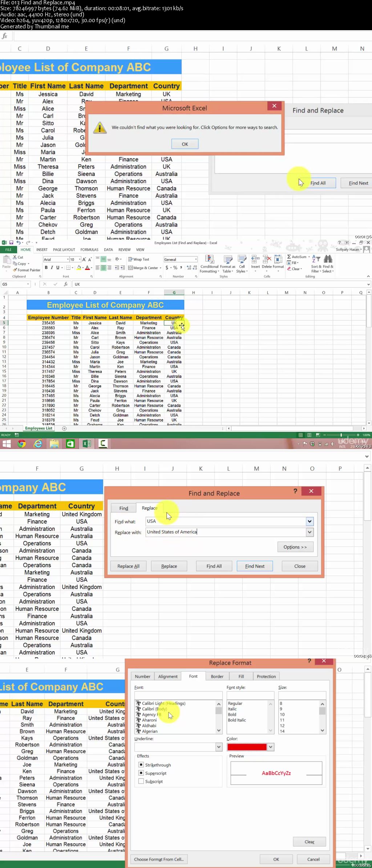Click Cancel in Replace Format dialog
372x868 pixels.
point(314,859)
